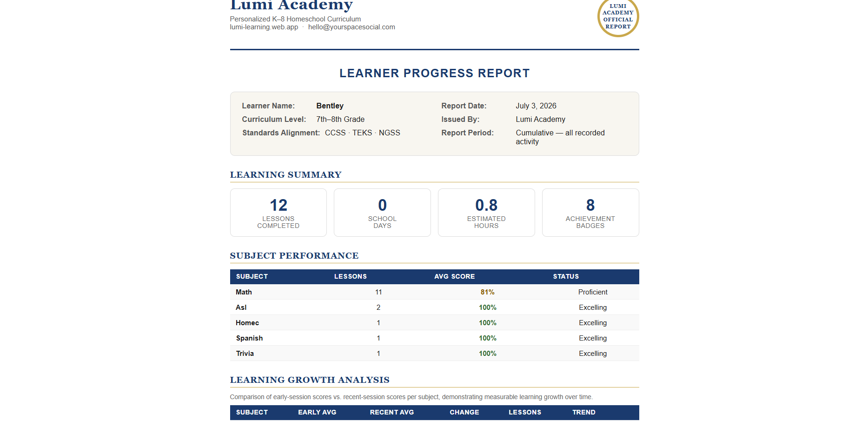Click the CCSS · TEKS · NGSS standards text
This screenshot has height=421, width=868.
pyautogui.click(x=362, y=133)
